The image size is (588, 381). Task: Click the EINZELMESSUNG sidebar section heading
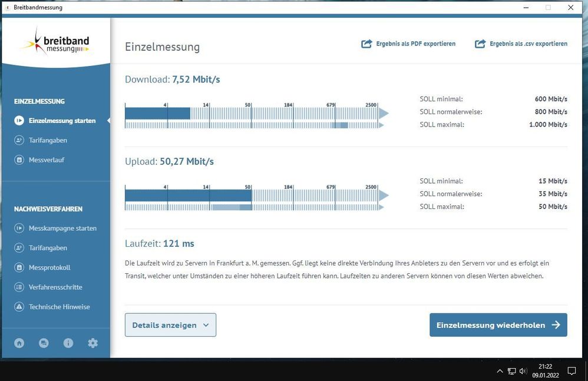[x=39, y=101]
